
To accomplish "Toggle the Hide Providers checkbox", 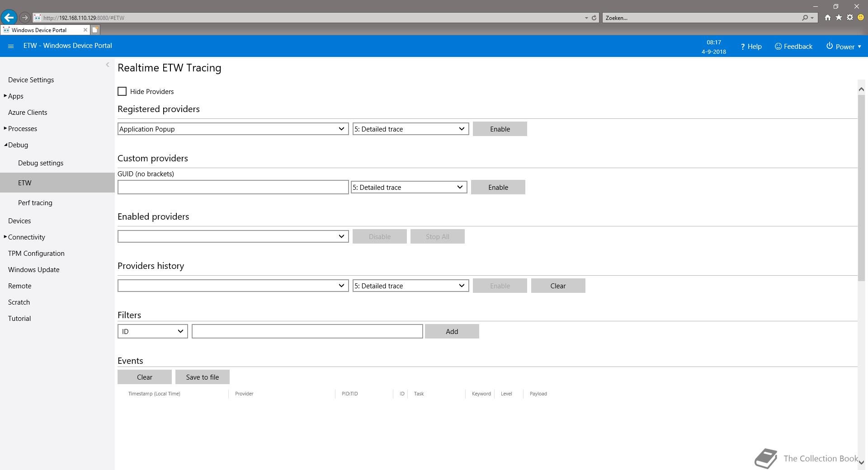I will coord(122,91).
